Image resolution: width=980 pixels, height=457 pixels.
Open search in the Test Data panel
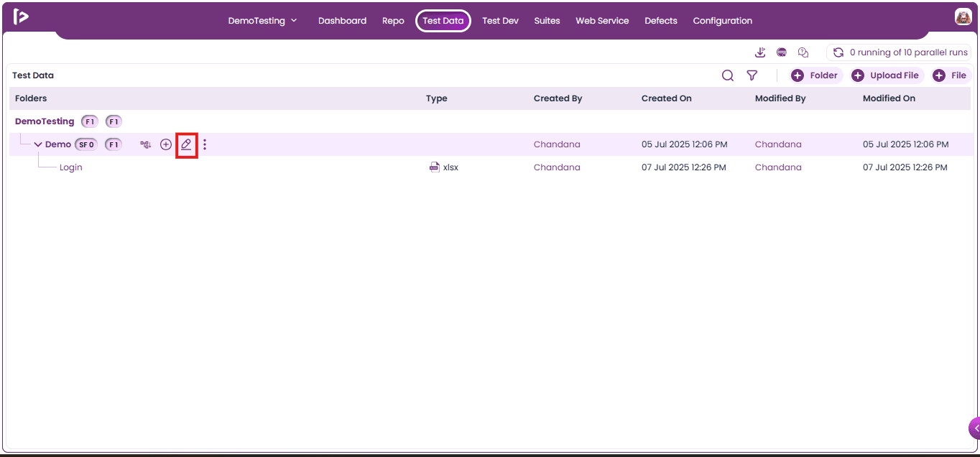[x=728, y=75]
